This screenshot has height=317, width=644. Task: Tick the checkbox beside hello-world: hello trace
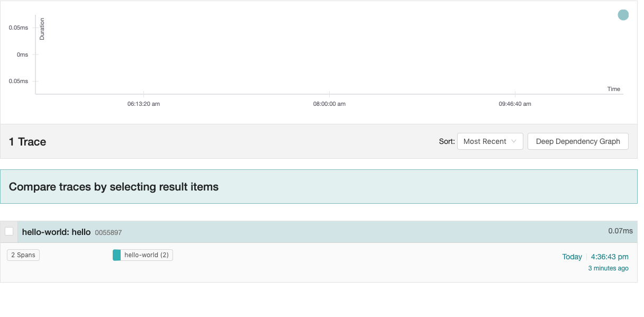pyautogui.click(x=9, y=231)
